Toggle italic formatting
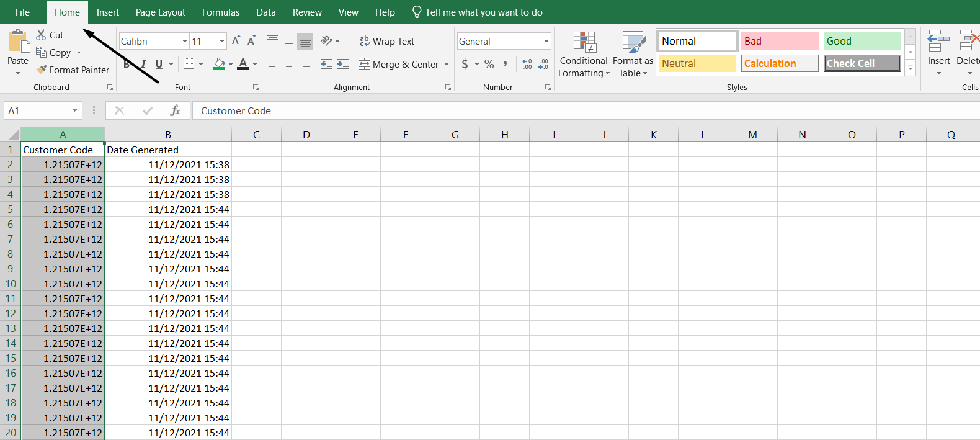980x440 pixels. 143,64
